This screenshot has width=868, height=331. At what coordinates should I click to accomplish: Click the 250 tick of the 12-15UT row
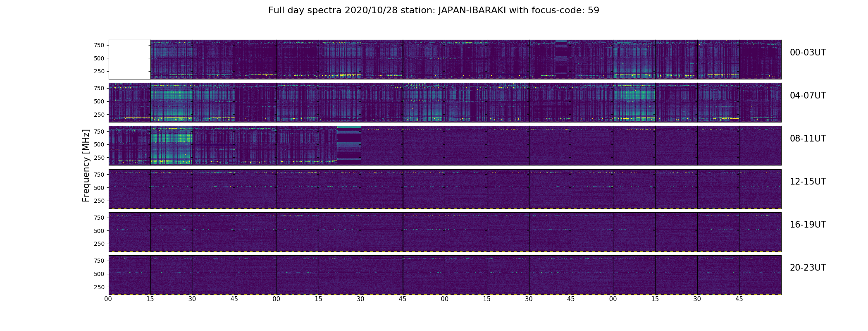tap(99, 201)
